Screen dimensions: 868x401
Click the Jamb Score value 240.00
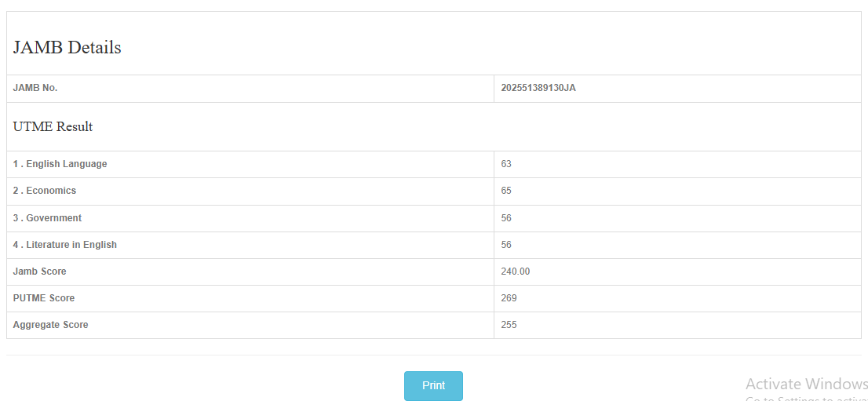(x=516, y=272)
